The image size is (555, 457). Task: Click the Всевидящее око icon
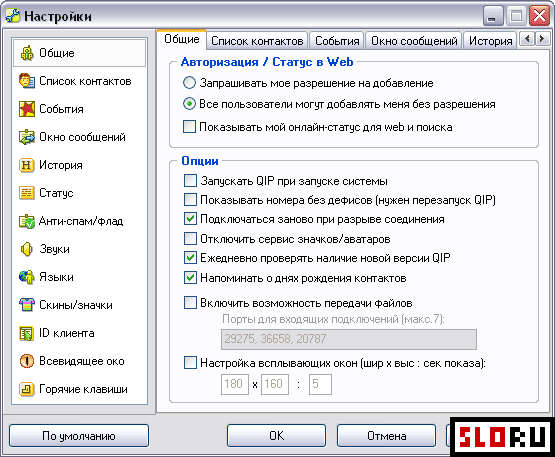27,361
